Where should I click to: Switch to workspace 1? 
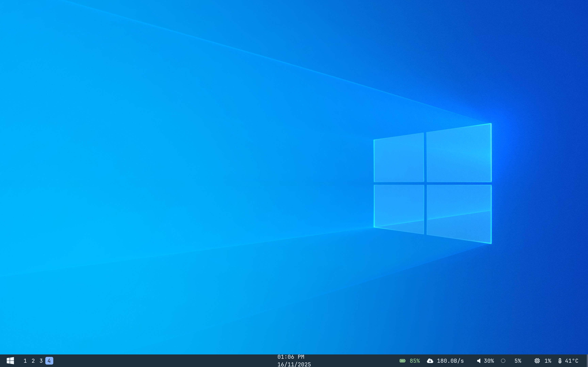point(25,361)
